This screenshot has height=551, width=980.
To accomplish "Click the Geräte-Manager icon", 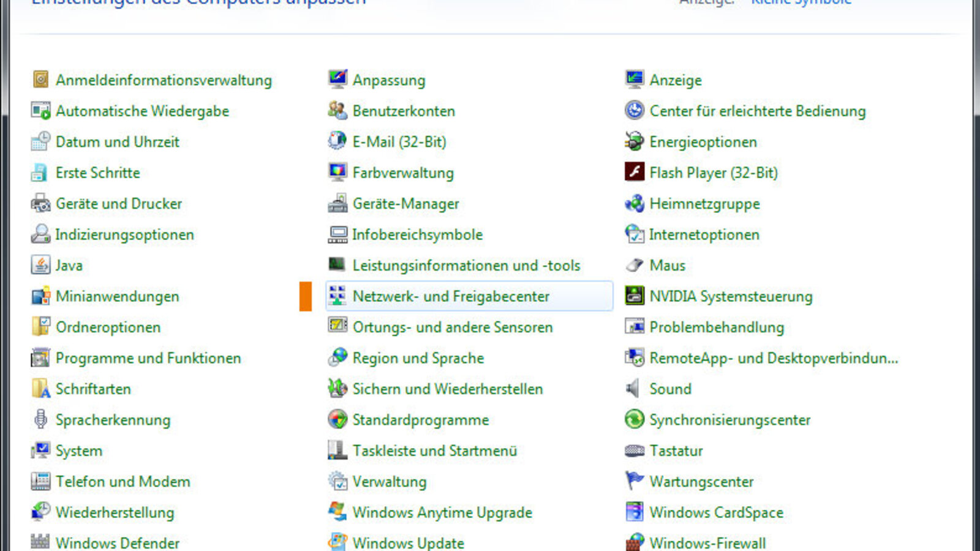I will click(x=337, y=203).
